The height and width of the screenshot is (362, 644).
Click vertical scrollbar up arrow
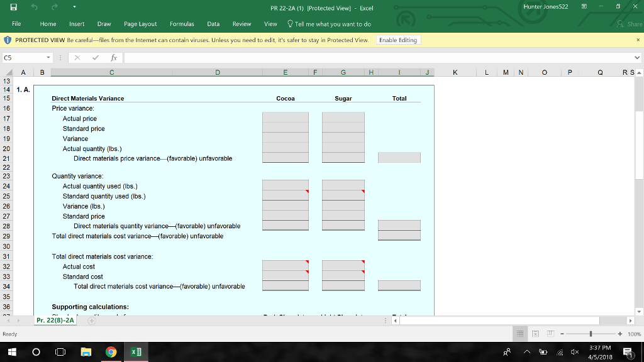pos(639,73)
